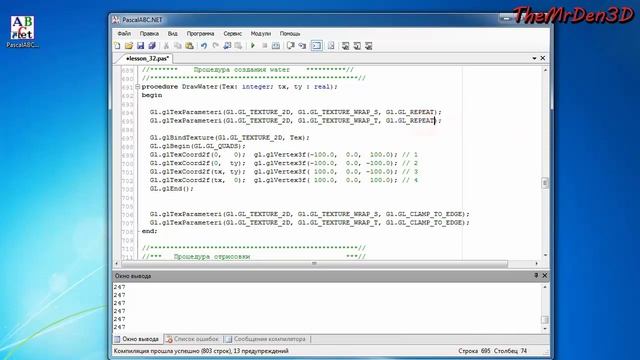Click the second of three rightmost toolbar icons
Screen dimensions: 640x360
(357, 46)
